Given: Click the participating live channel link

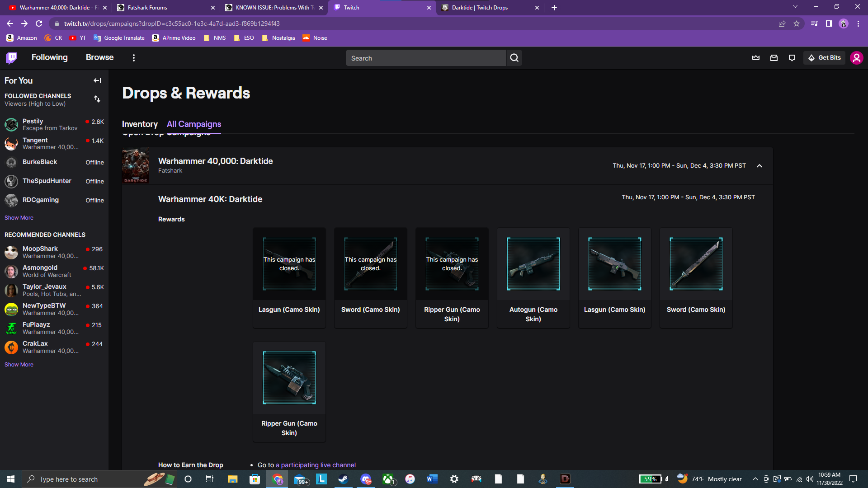Looking at the screenshot, I should (316, 465).
